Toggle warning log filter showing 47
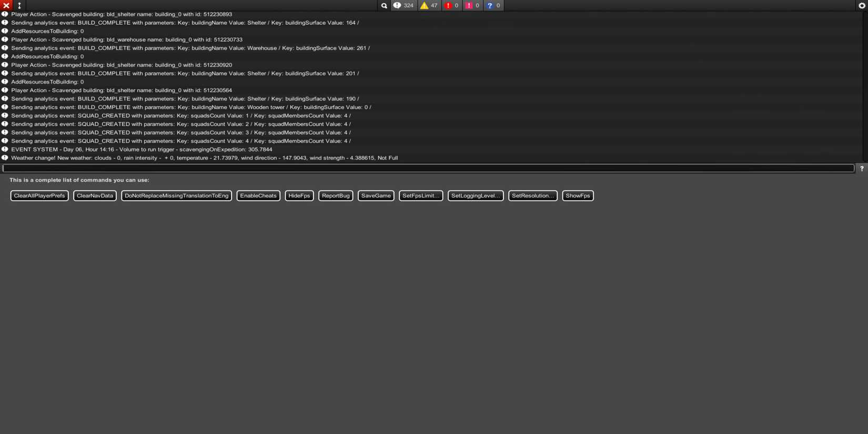Screen dimensions: 868x434 point(429,5)
